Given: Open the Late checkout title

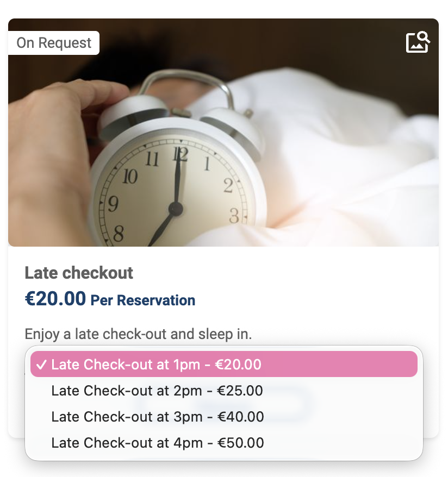Looking at the screenshot, I should [x=79, y=273].
